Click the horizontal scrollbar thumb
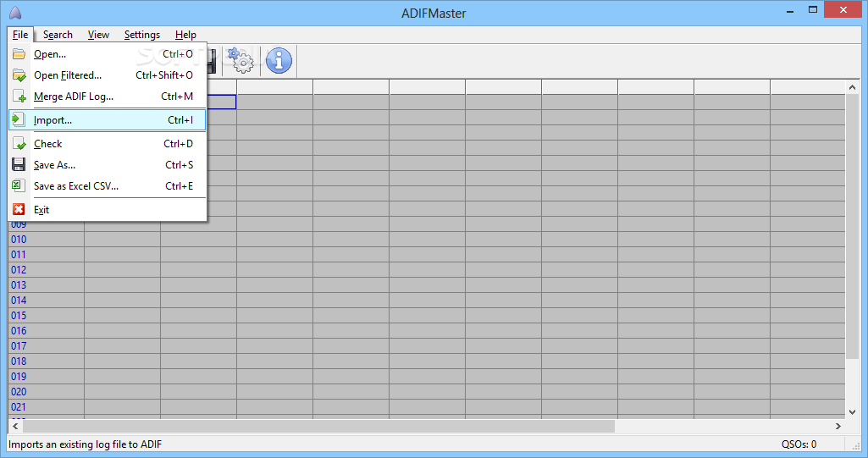868x458 pixels. point(318,426)
